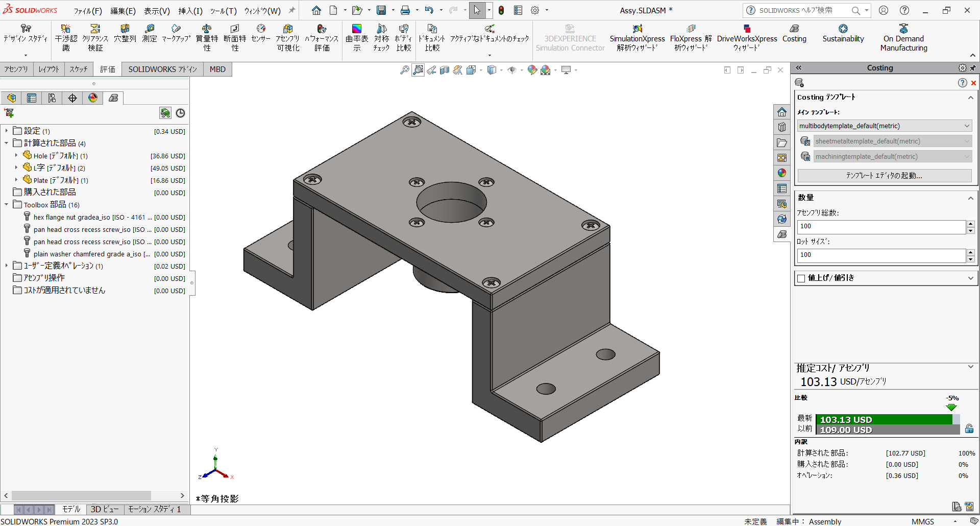The height and width of the screenshot is (526, 980).
Task: Open the DisplayManager tab icon
Action: pyautogui.click(x=93, y=98)
